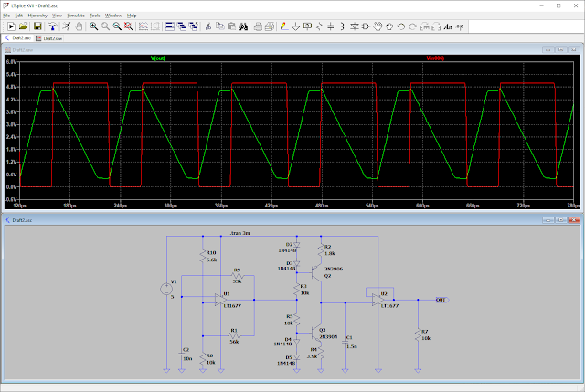The width and height of the screenshot is (585, 392).
Task: Click the Save floppy disk icon
Action: point(37,26)
